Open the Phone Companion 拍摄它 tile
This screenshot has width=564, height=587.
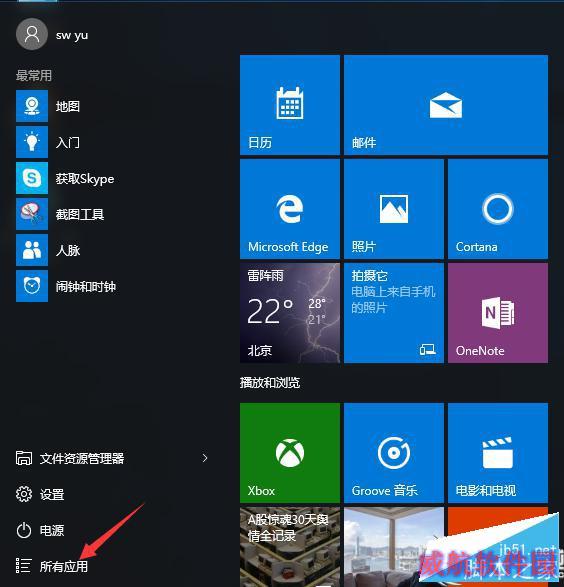click(x=394, y=313)
